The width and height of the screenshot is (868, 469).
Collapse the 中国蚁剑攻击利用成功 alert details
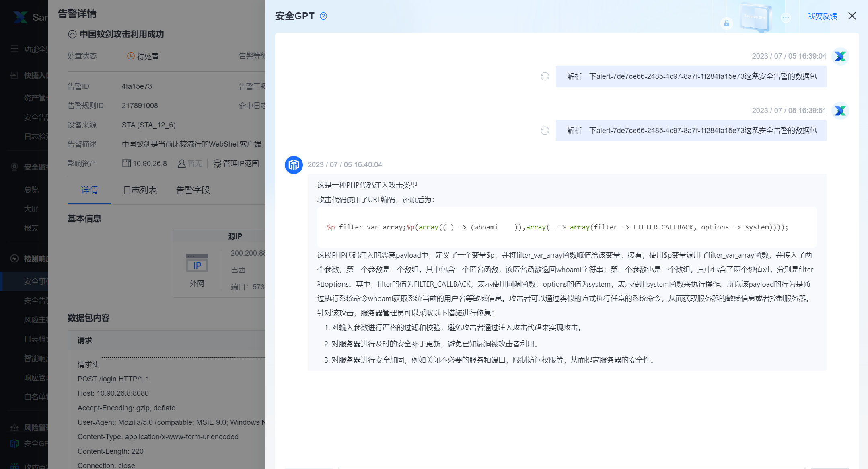tap(72, 34)
